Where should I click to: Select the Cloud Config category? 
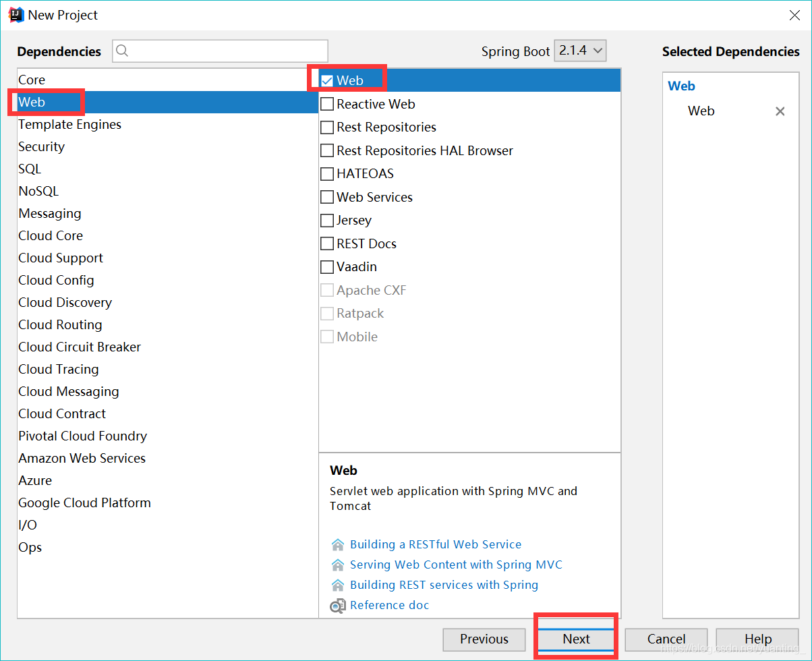167,280
